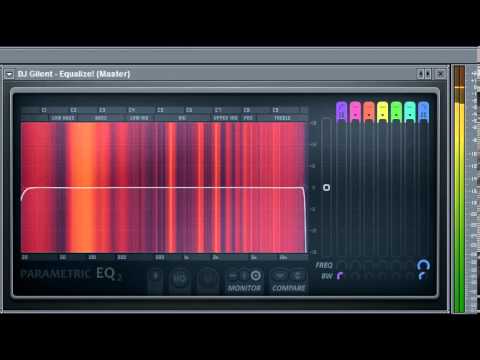Select the orange band 3 token
This screenshot has height=360, width=480.
pyautogui.click(x=369, y=111)
